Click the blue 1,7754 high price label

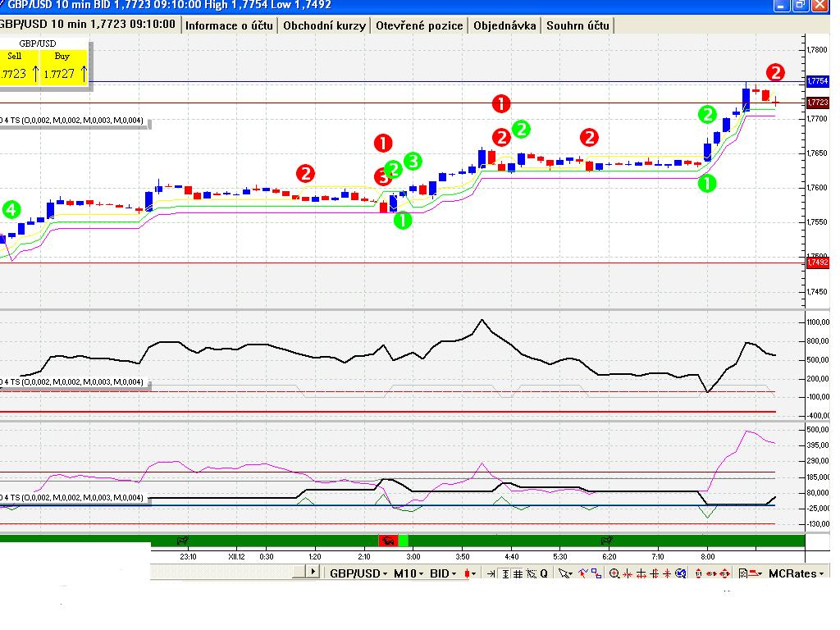click(818, 81)
